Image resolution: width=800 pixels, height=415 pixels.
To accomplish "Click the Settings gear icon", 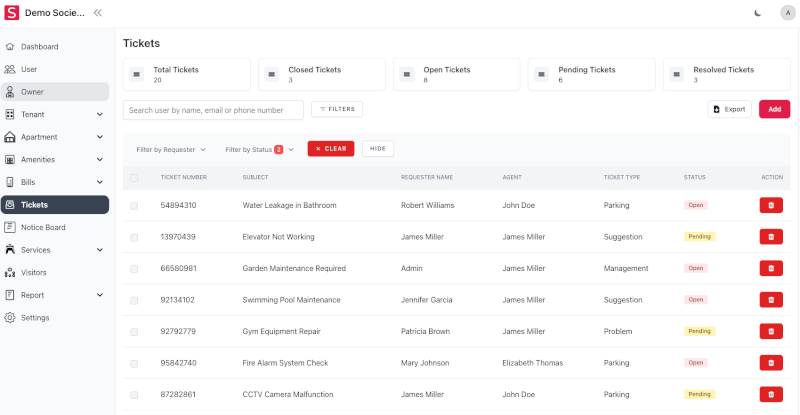I will point(10,318).
